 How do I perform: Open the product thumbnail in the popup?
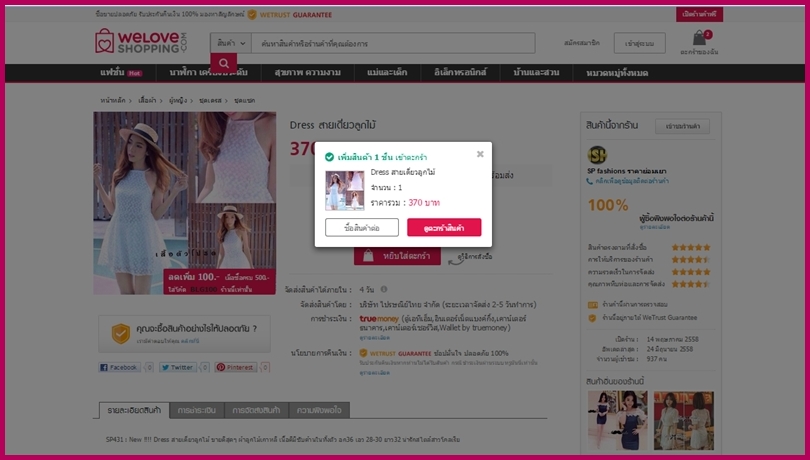click(345, 191)
